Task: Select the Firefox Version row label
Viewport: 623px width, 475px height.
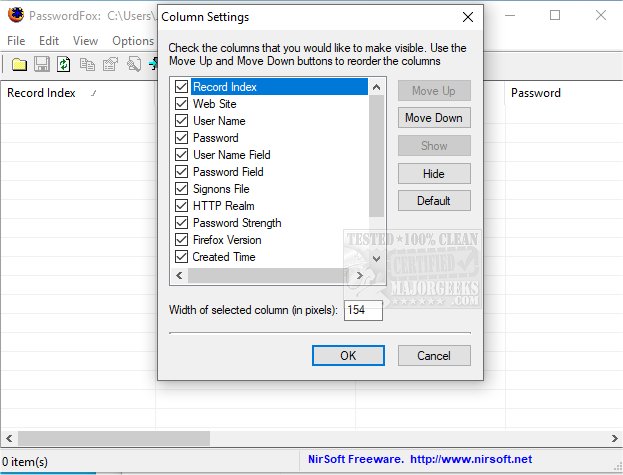Action: (x=227, y=240)
